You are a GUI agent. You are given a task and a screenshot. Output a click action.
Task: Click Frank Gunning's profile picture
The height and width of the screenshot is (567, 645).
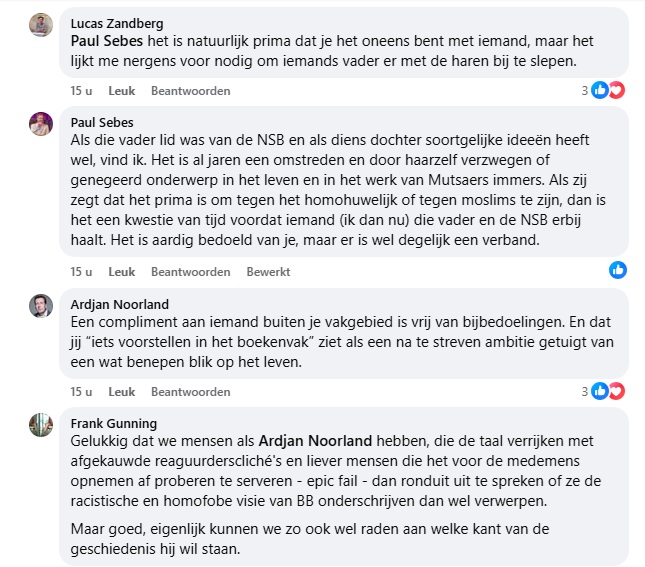click(41, 425)
